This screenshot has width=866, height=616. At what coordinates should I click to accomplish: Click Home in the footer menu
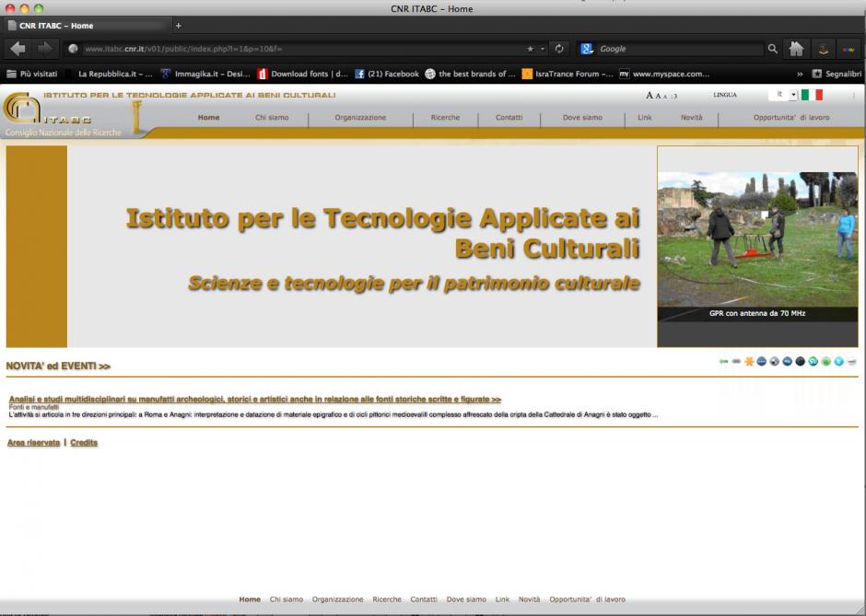coord(250,599)
